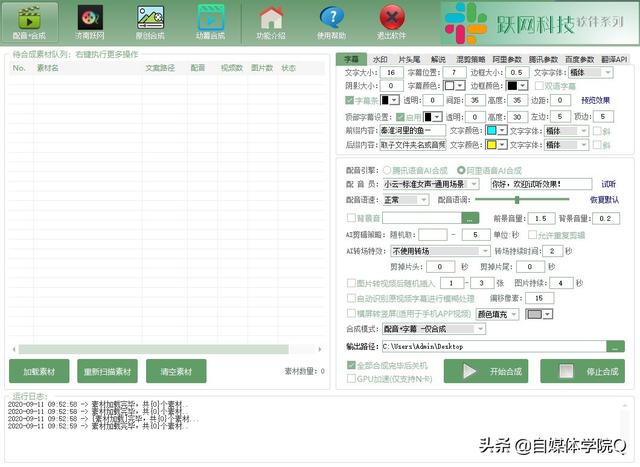The height and width of the screenshot is (467, 640).
Task: Click the 加载素材 button
Action: [39, 371]
